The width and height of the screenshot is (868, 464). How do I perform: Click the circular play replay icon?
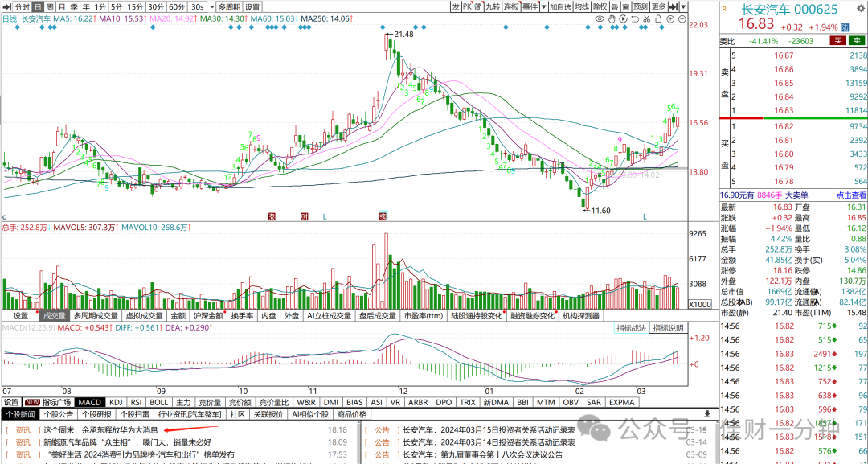[624, 18]
